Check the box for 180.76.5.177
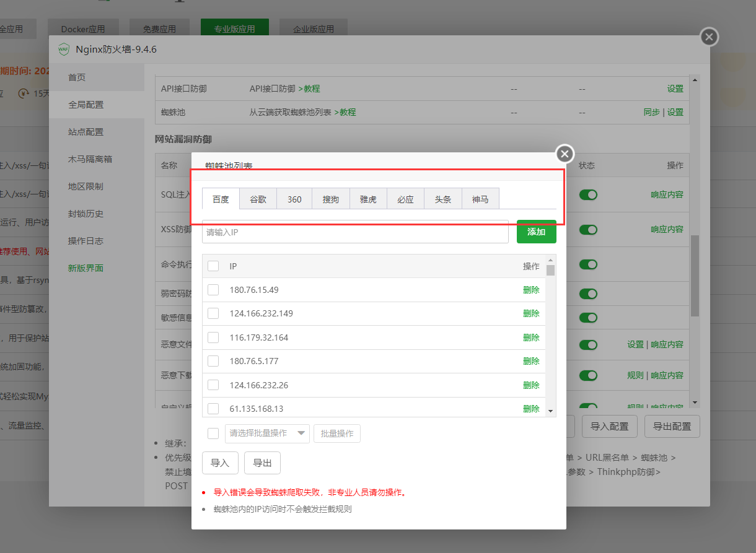Image resolution: width=756 pixels, height=553 pixels. point(213,361)
